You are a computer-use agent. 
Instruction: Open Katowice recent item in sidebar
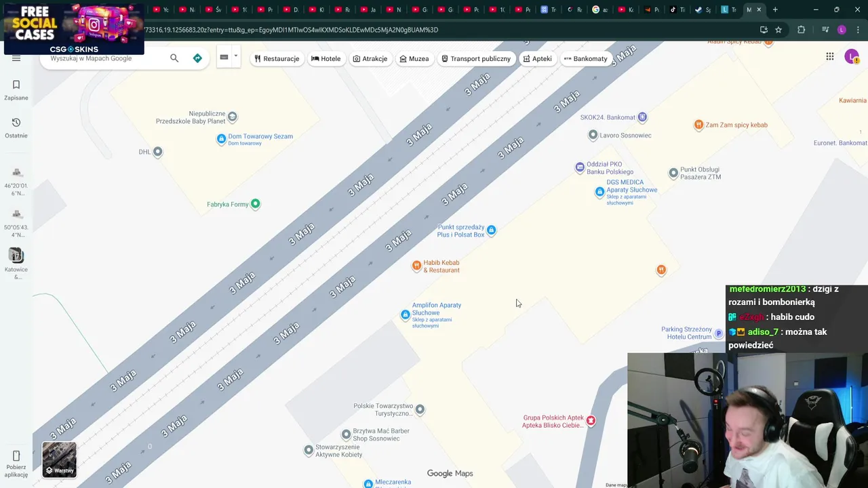pos(16,264)
